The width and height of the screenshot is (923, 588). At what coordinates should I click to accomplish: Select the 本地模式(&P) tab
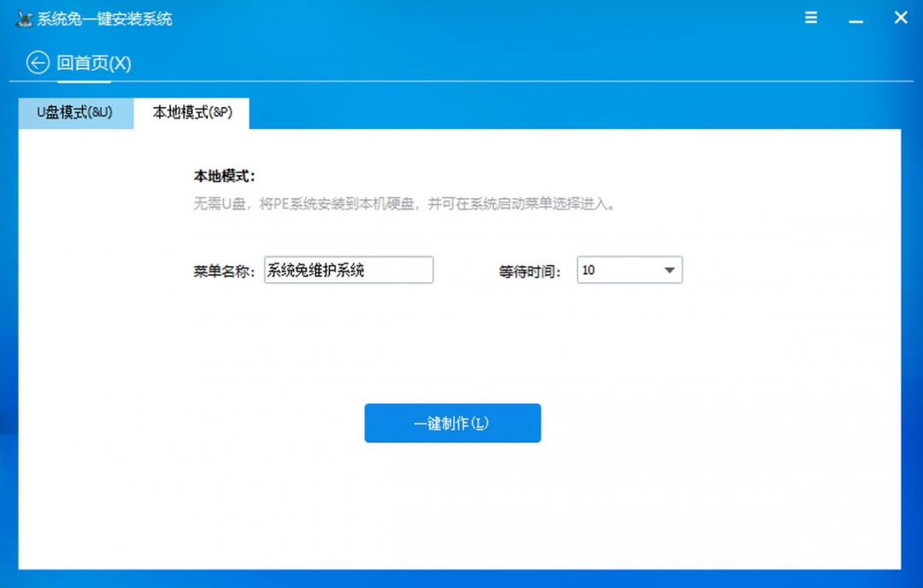coord(191,113)
